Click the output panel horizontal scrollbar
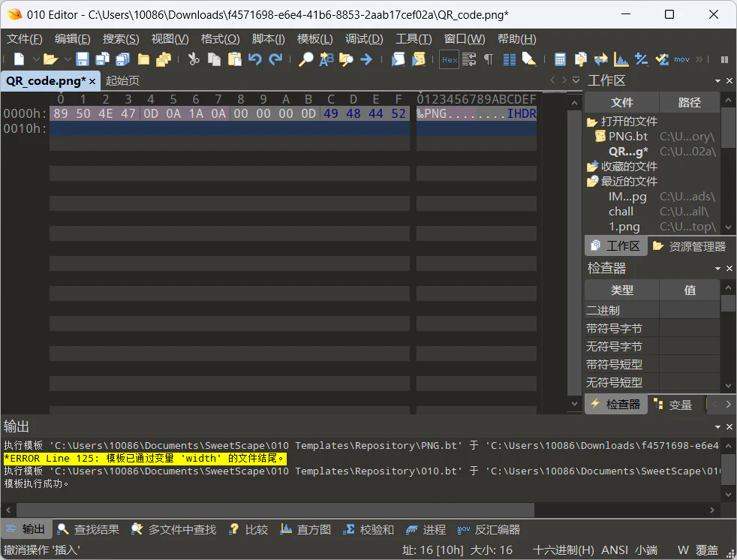 coord(275,510)
